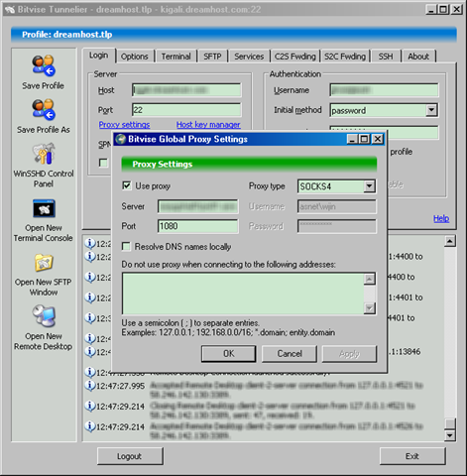Click the globe icon in the Proxy Settings title bar
This screenshot has height=476, width=467.
point(121,139)
